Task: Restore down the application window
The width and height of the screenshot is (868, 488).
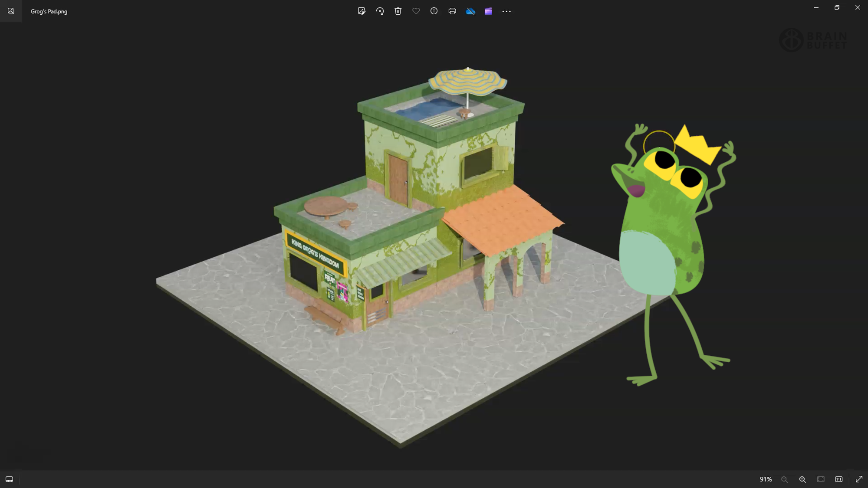Action: point(837,7)
